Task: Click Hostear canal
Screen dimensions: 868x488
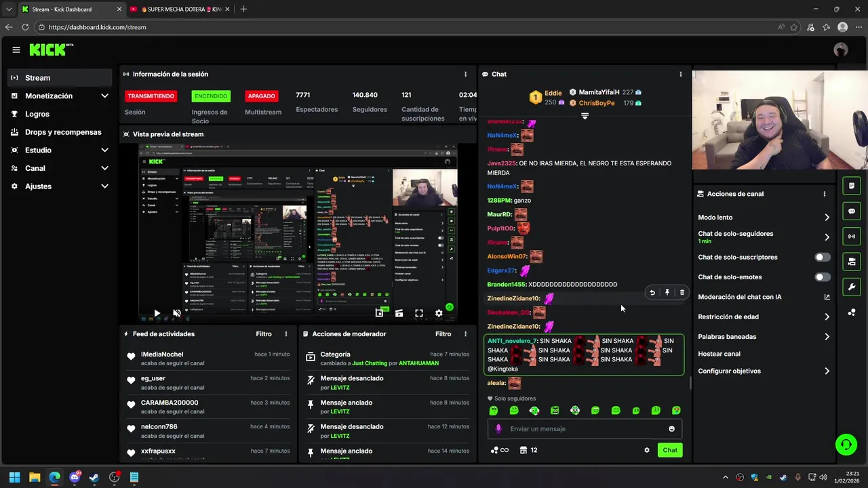Action: [x=719, y=354]
